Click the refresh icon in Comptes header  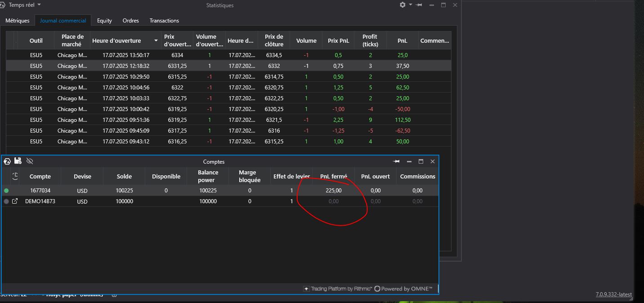click(x=15, y=176)
